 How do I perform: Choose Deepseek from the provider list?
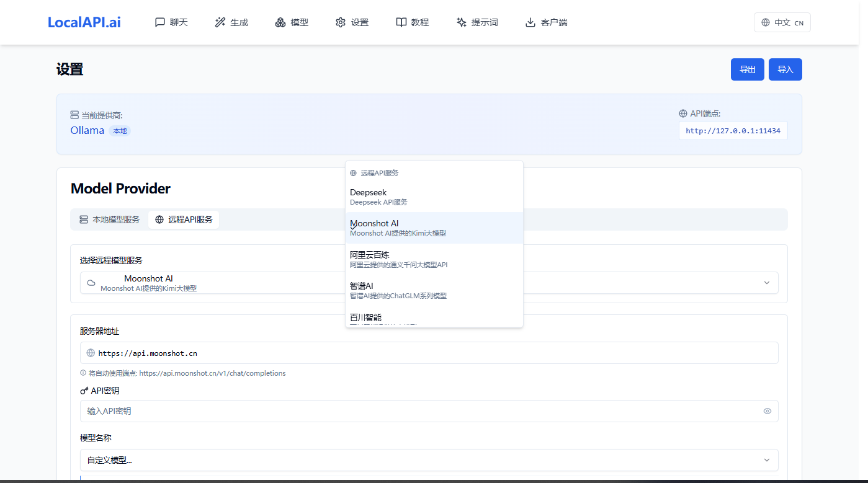pos(434,197)
